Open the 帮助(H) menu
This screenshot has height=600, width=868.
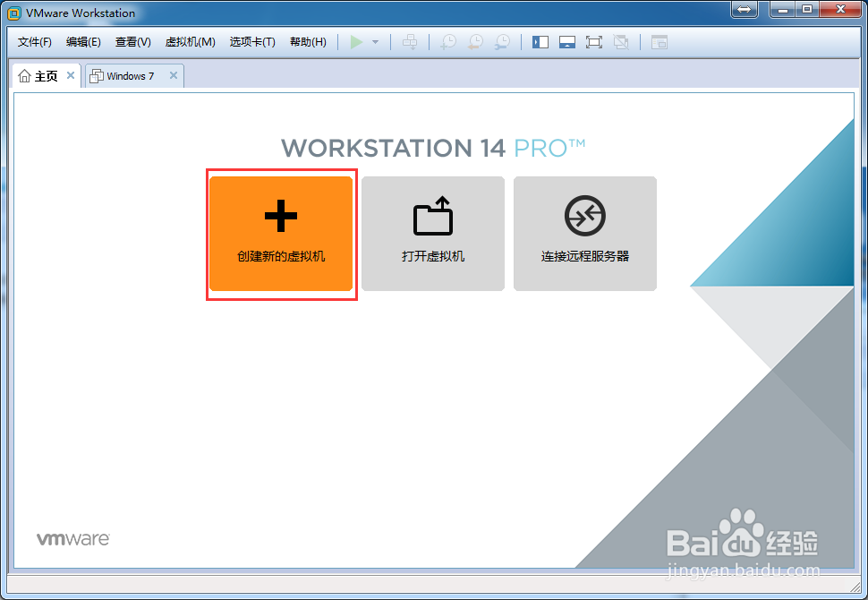[x=307, y=41]
